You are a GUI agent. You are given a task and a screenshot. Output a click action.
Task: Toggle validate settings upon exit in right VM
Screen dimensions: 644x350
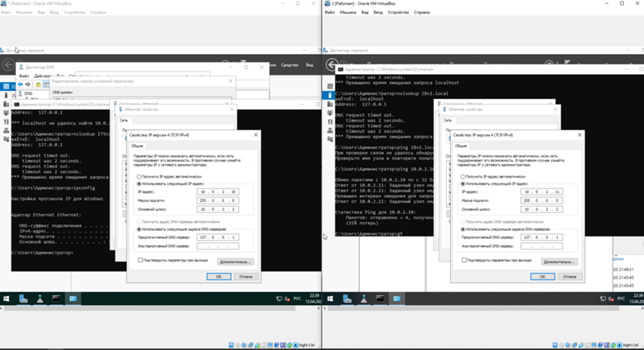coord(464,260)
